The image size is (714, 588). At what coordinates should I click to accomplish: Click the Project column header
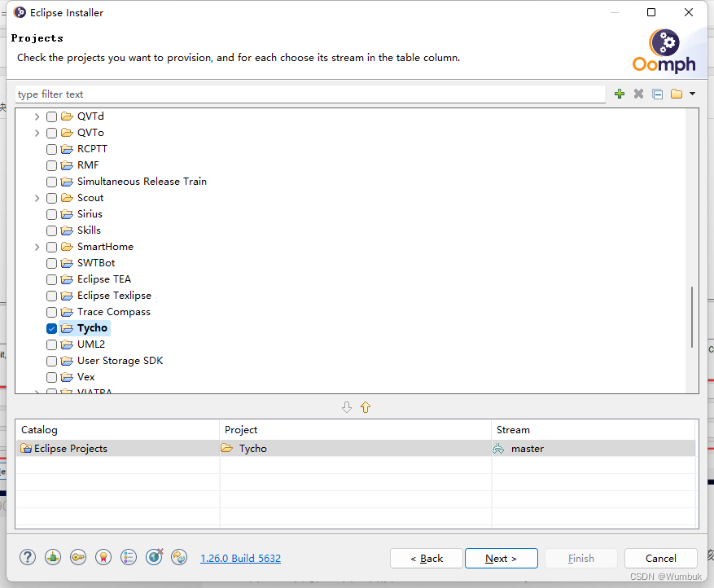(355, 430)
